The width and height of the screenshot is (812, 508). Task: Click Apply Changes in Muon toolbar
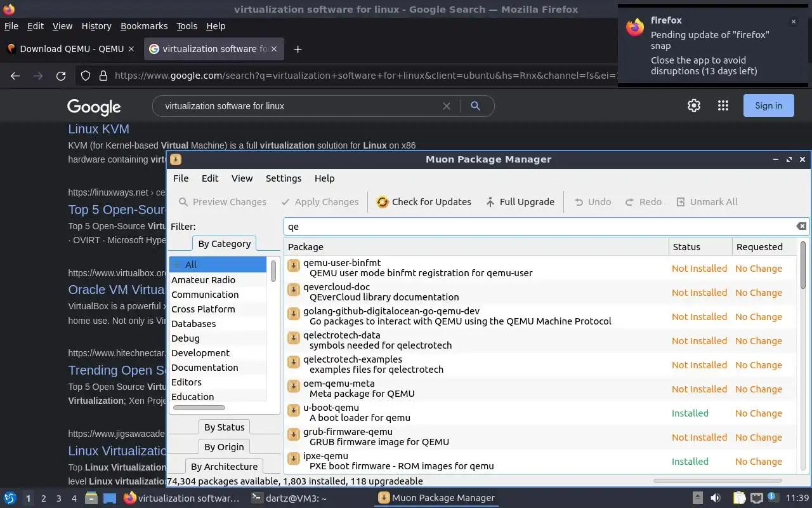[x=319, y=202]
